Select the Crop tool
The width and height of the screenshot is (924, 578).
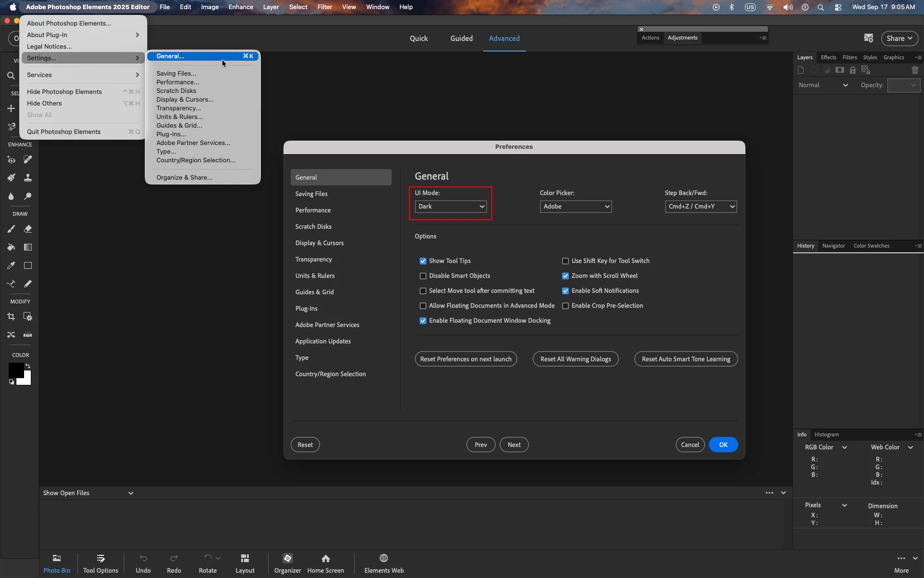(11, 316)
